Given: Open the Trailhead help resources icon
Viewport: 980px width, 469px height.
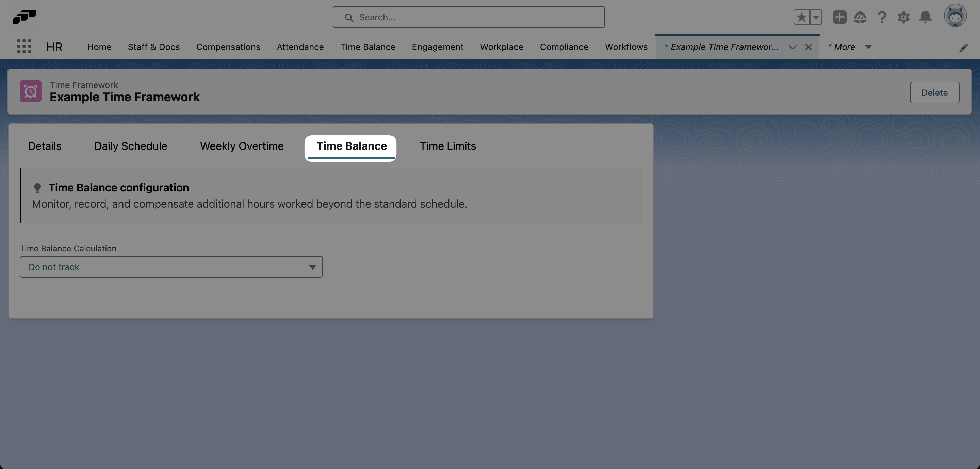Looking at the screenshot, I should click(861, 17).
